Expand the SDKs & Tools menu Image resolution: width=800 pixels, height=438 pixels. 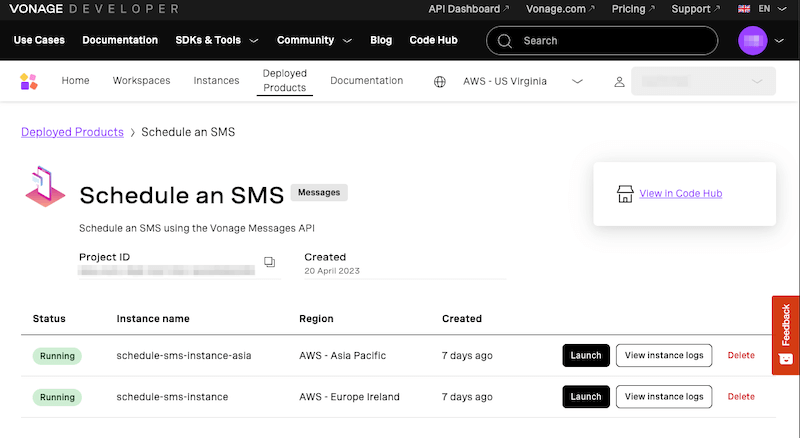coord(216,41)
